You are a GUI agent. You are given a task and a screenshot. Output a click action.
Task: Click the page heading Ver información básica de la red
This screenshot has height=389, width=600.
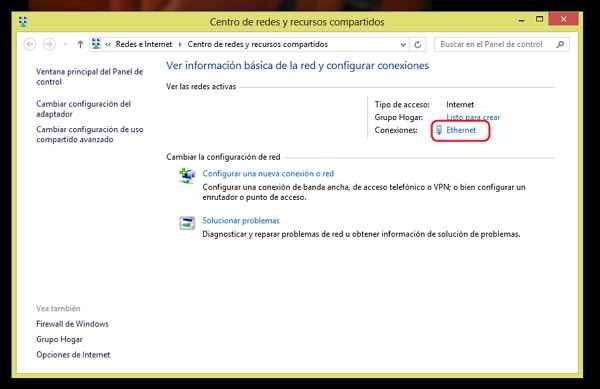298,66
